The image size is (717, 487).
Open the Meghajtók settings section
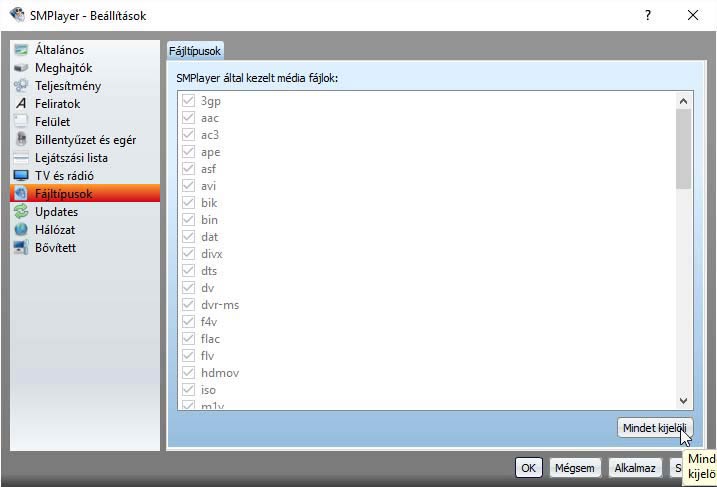click(x=85, y=68)
